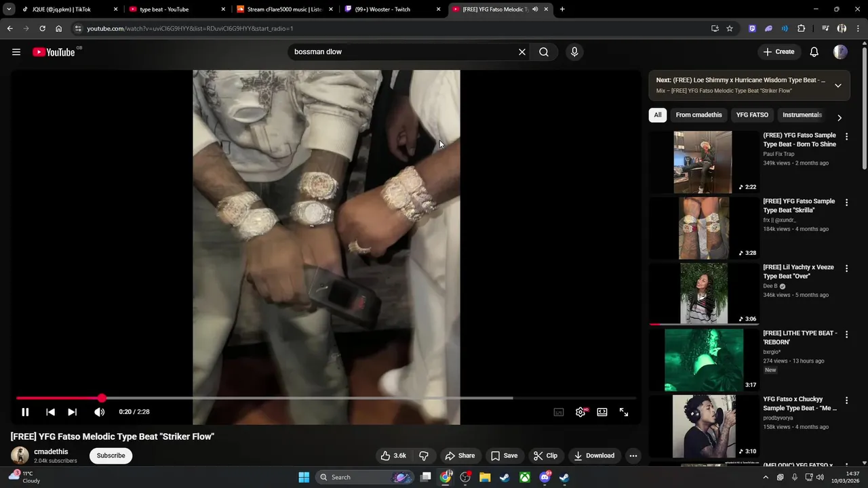
Task: Mute the playing tab via speaker icon
Action: click(x=535, y=9)
